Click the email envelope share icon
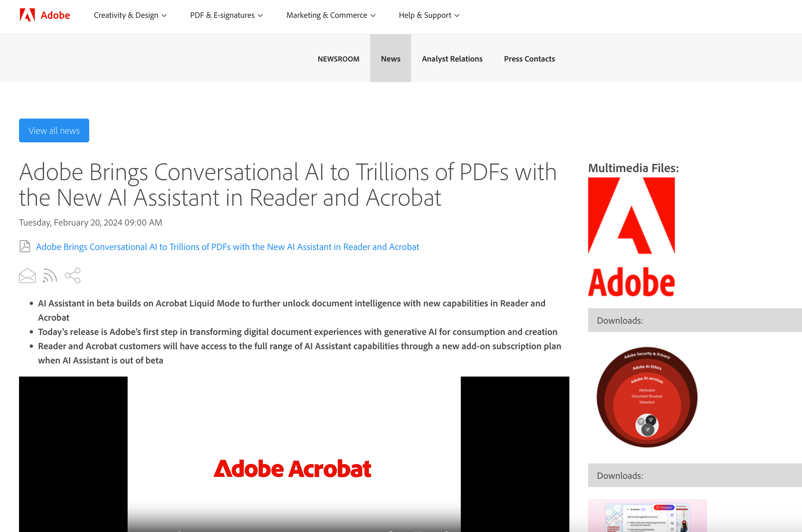 (27, 276)
